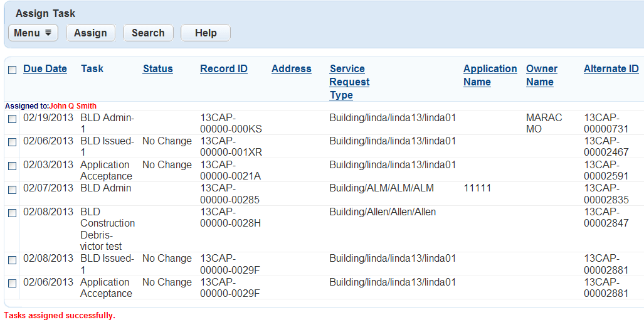Click the Owner Name column header
The image size is (644, 322).
tap(541, 75)
